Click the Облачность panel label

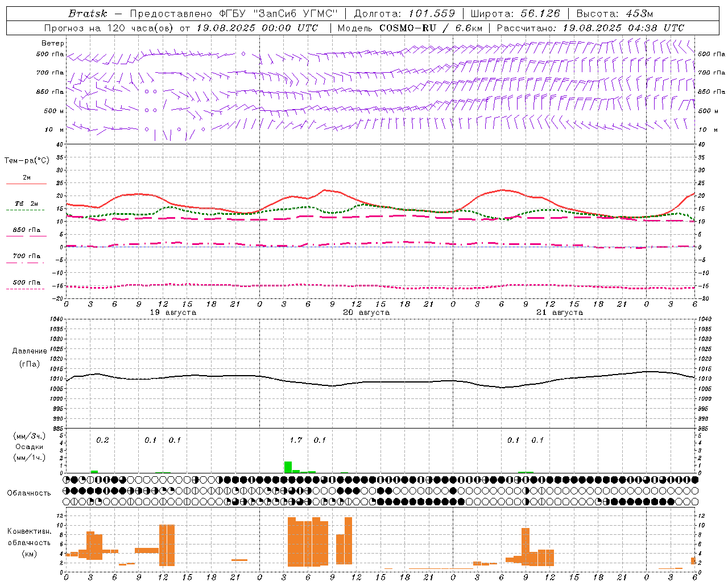click(29, 493)
